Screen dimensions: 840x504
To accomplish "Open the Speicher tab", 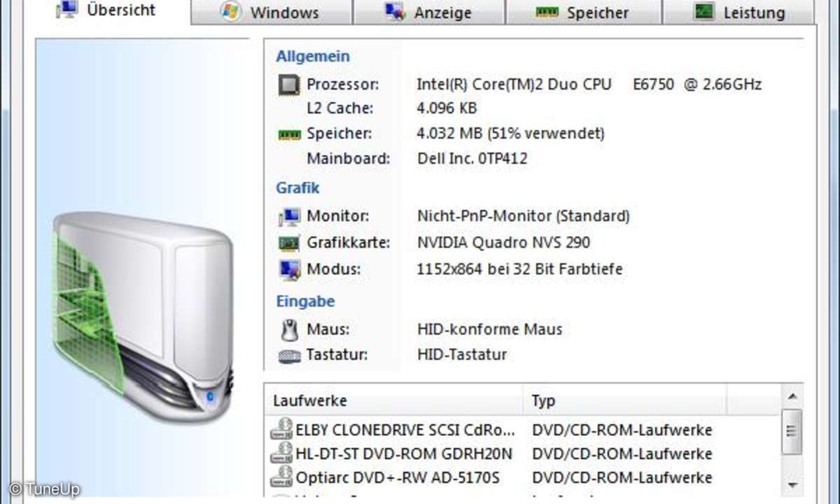I will click(584, 13).
